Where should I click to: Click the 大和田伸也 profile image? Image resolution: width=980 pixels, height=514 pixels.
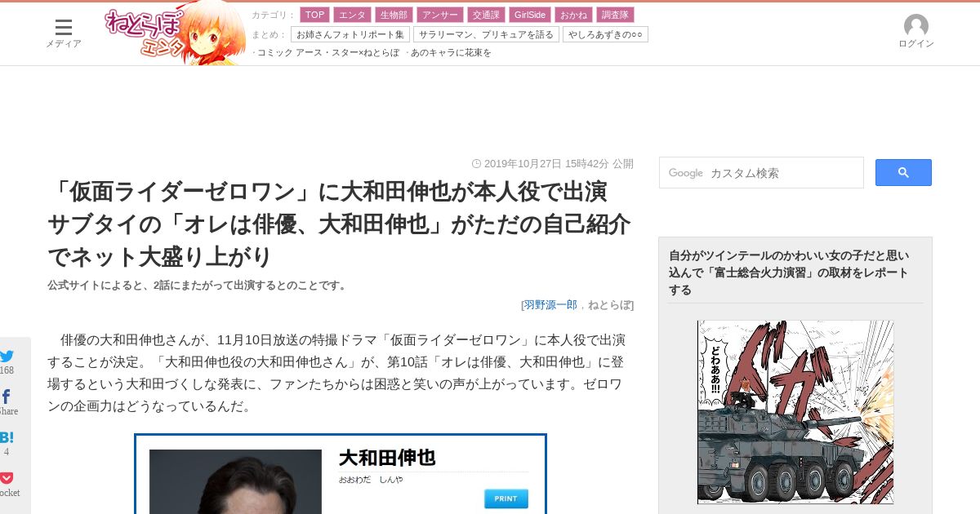[235, 481]
